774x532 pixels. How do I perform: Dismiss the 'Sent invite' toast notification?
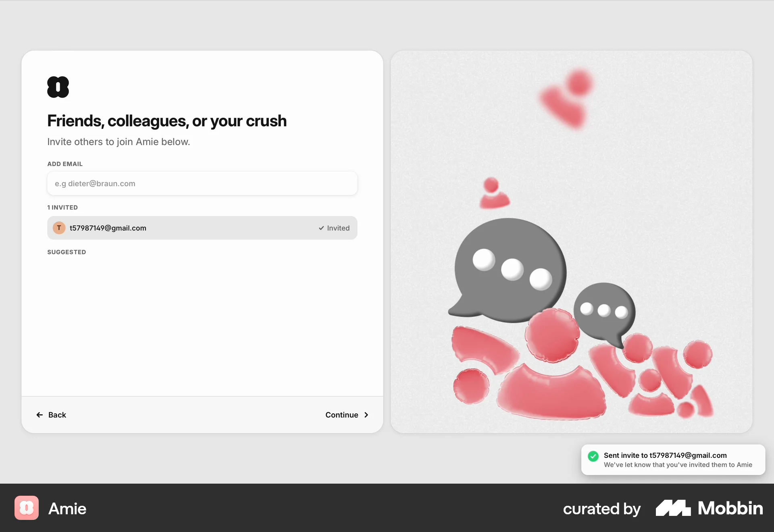pyautogui.click(x=672, y=459)
